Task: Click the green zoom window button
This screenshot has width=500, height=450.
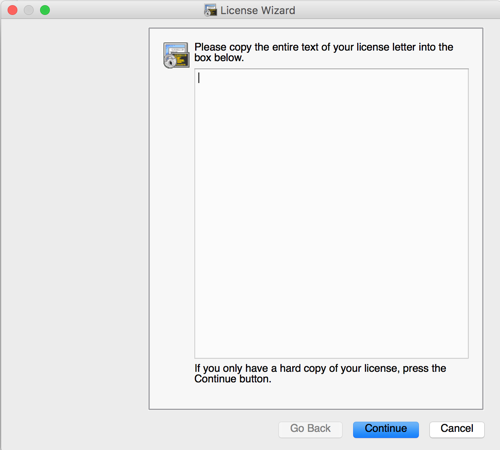Action: (45, 10)
